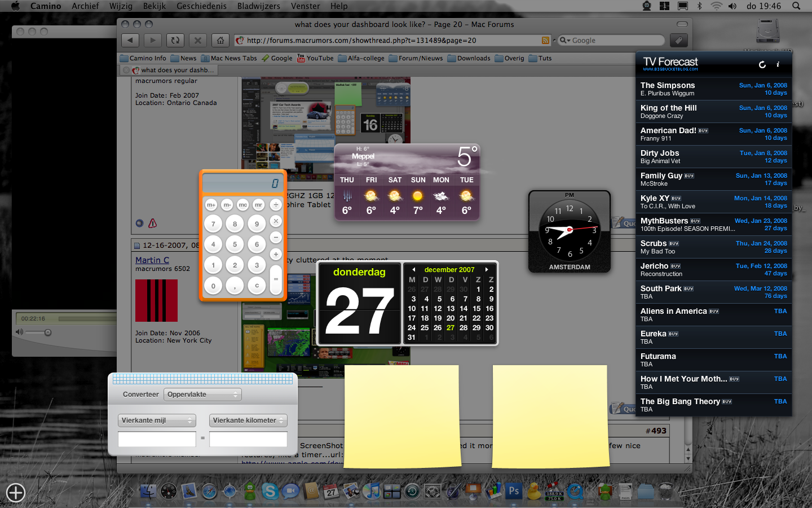Open Finder from the dock
812x508 pixels.
pyautogui.click(x=148, y=491)
